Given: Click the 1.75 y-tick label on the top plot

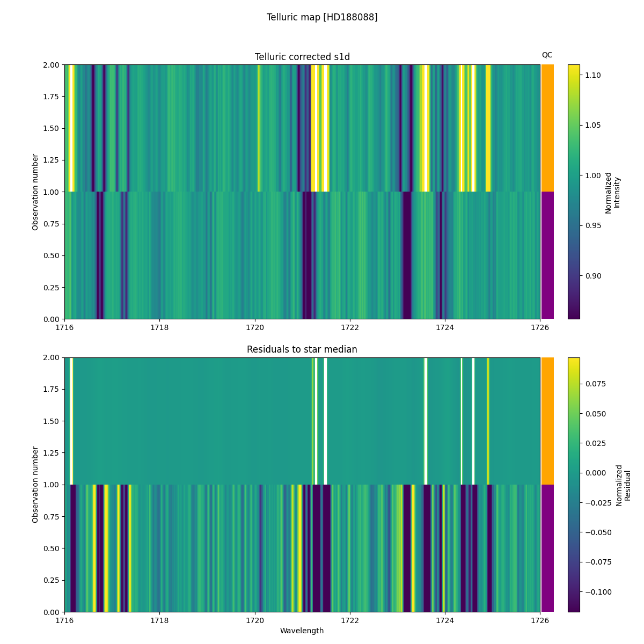Looking at the screenshot, I should tap(52, 97).
